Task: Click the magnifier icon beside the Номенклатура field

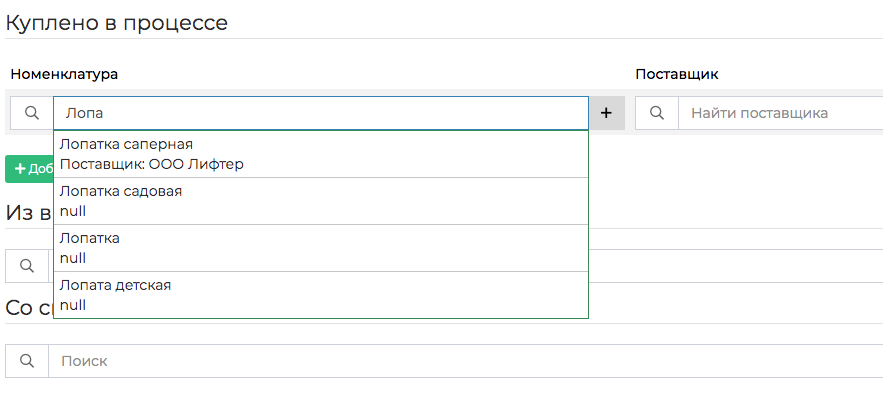Action: point(32,113)
